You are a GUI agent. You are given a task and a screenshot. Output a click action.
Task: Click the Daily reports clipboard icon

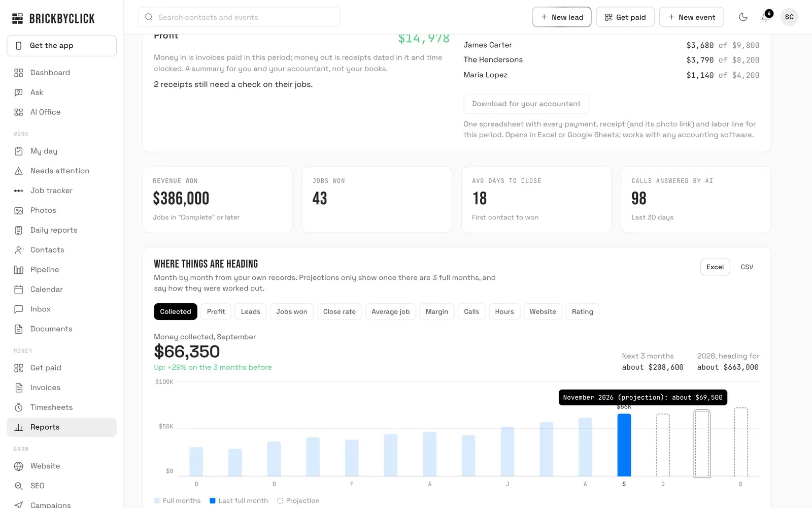pyautogui.click(x=19, y=230)
